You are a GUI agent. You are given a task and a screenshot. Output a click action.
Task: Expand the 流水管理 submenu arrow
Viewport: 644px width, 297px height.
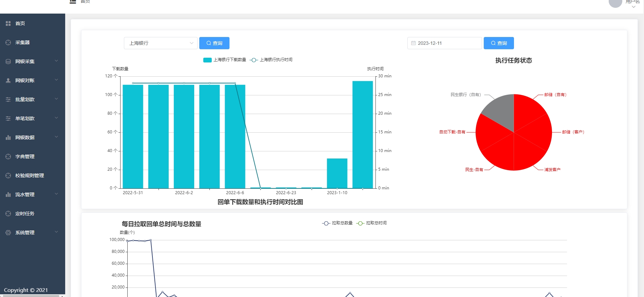[x=56, y=194]
